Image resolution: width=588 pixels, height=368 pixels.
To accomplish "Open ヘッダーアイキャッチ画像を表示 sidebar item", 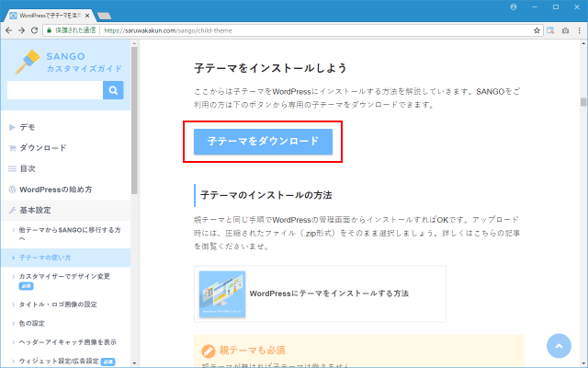I will (67, 342).
